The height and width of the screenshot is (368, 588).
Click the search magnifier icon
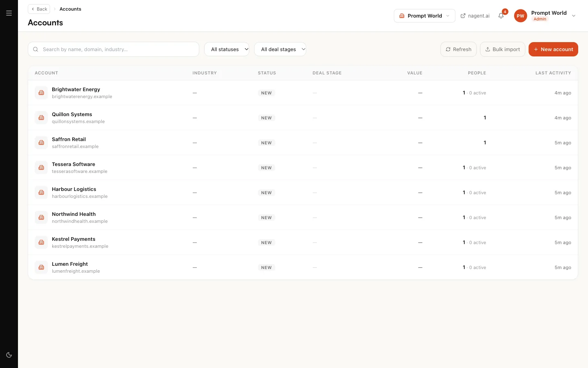(x=36, y=49)
